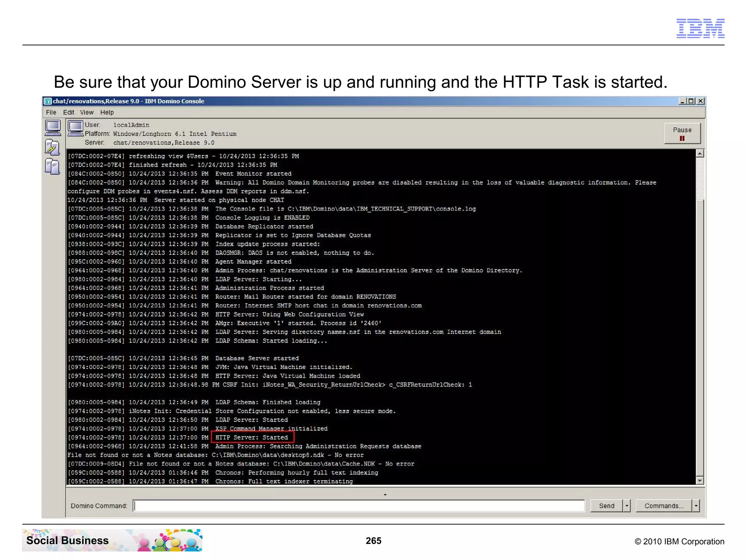Image resolution: width=747 pixels, height=560 pixels.
Task: Click 'Chronos: Full text indexer terminating' line
Action: (x=284, y=481)
